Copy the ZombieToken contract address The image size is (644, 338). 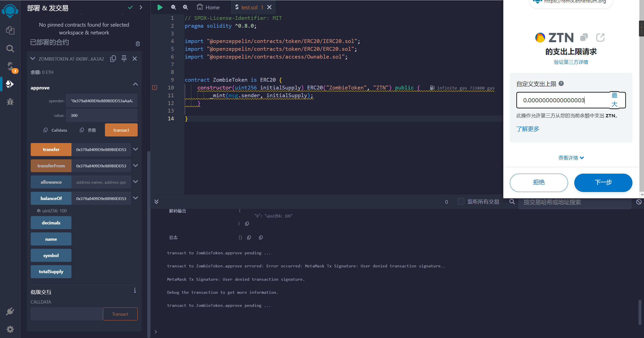tap(113, 59)
